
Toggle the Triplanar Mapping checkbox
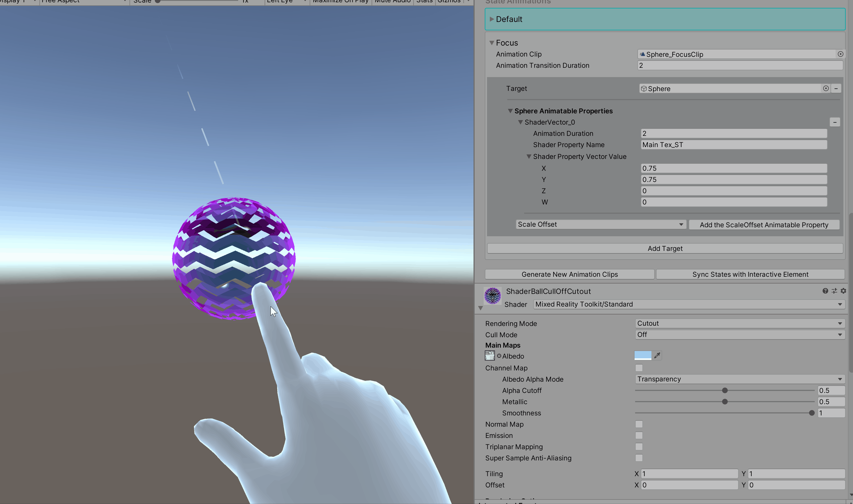639,446
